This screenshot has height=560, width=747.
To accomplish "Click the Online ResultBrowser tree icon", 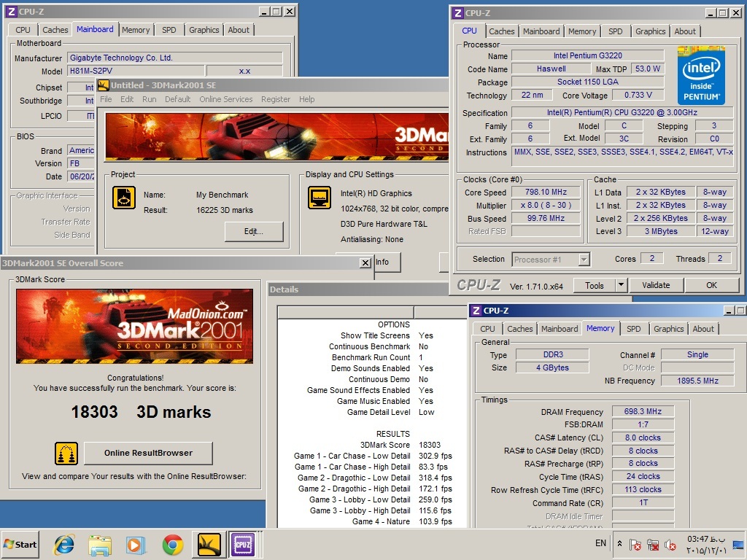I will 66,454.
